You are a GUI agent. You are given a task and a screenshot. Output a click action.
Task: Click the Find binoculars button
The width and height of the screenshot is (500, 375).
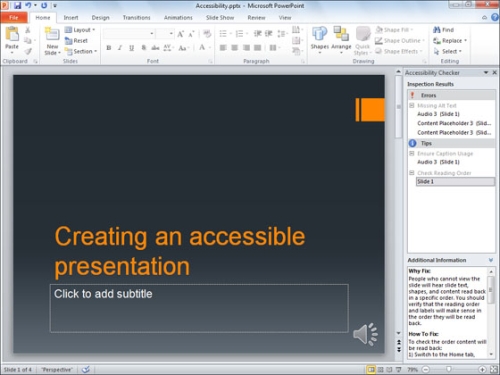tap(444, 30)
